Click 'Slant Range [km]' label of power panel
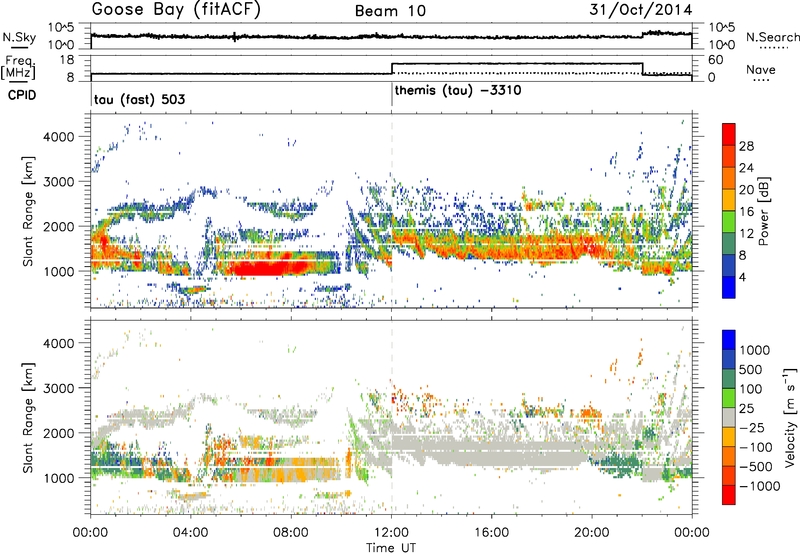The width and height of the screenshot is (800, 554). coord(28,211)
